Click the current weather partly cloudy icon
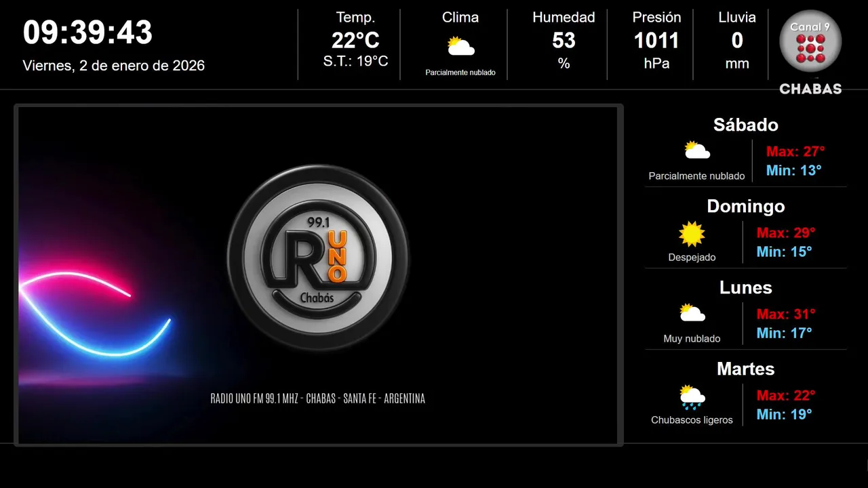 coord(460,46)
